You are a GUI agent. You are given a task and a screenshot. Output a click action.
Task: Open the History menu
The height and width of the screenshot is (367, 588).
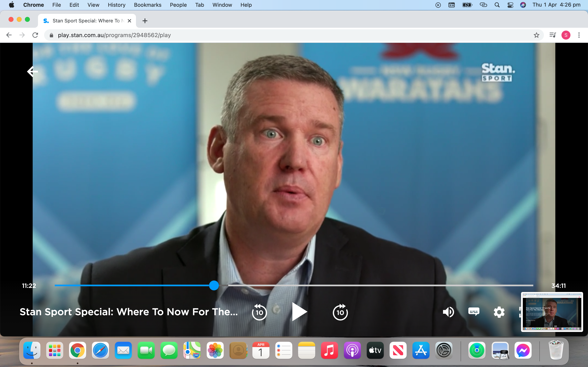point(116,5)
